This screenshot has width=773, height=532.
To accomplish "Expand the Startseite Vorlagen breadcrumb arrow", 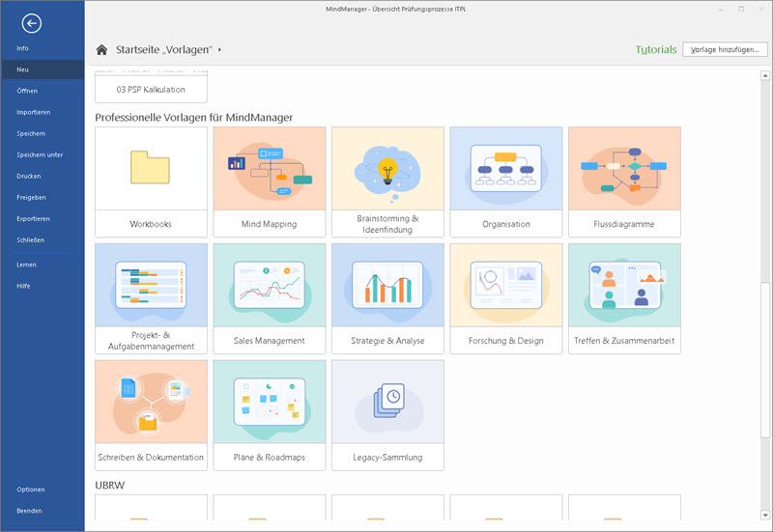I will 220,49.
